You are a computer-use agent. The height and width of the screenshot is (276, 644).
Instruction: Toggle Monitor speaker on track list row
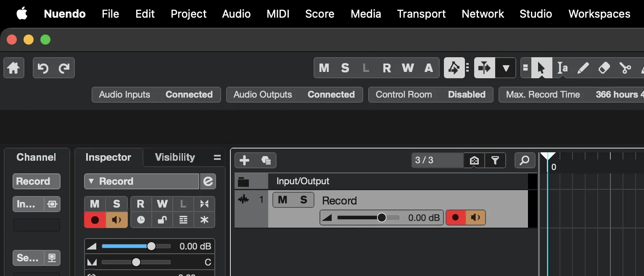475,218
